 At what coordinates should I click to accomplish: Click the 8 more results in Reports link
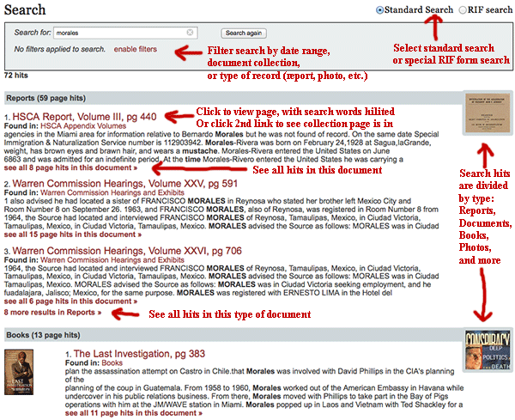pos(52,312)
